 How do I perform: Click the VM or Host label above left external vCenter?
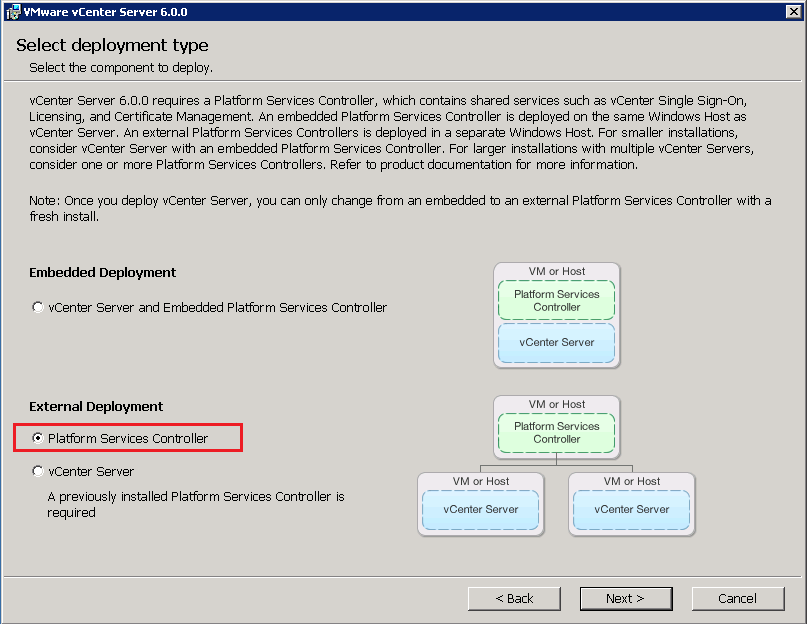click(x=481, y=481)
